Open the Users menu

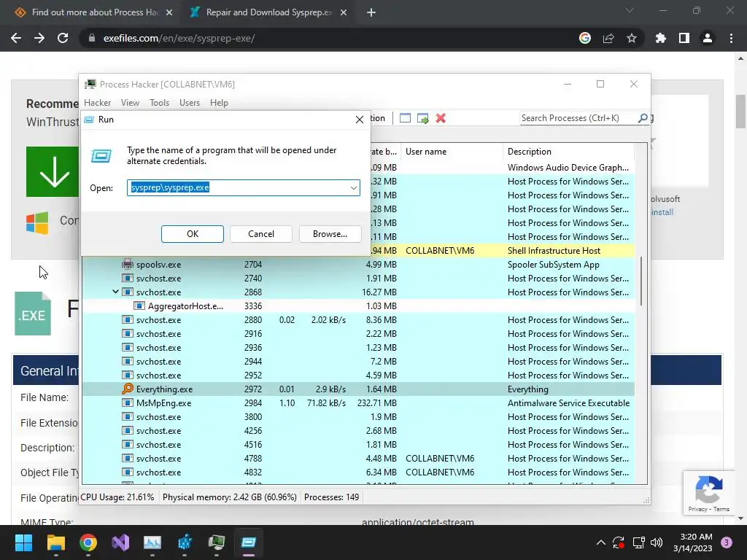[189, 103]
